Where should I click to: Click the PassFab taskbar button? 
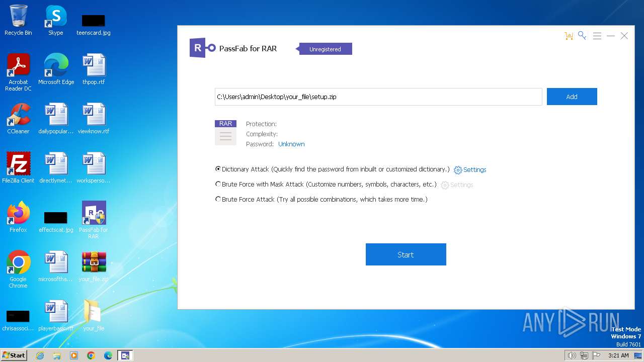tap(125, 355)
